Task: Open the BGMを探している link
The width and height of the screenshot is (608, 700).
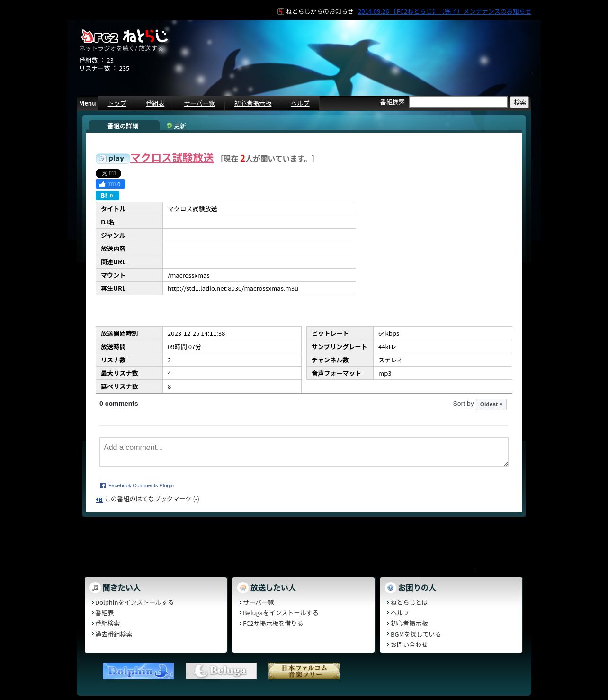Action: click(416, 634)
